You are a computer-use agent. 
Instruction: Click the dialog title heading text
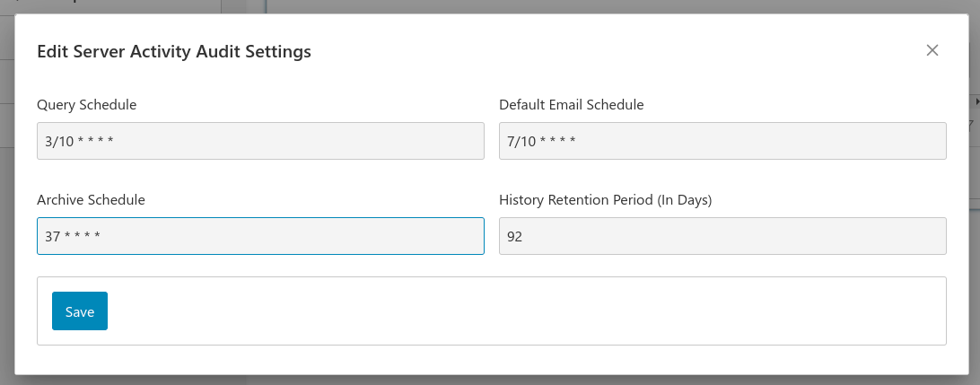point(174,51)
